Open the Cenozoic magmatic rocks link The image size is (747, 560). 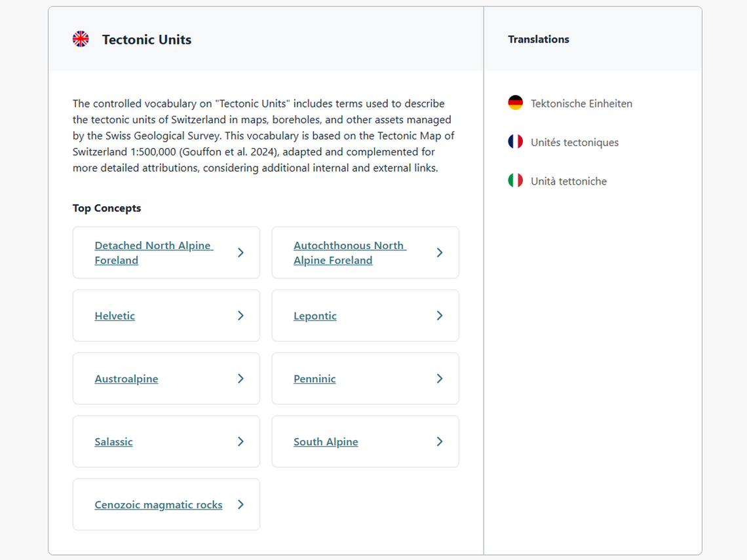tap(159, 504)
